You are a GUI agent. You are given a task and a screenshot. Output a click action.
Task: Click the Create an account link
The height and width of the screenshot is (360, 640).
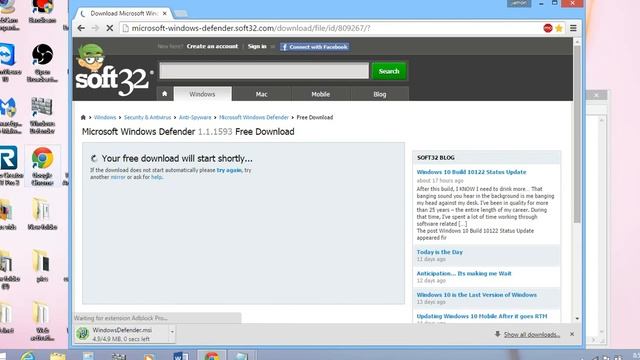212,46
